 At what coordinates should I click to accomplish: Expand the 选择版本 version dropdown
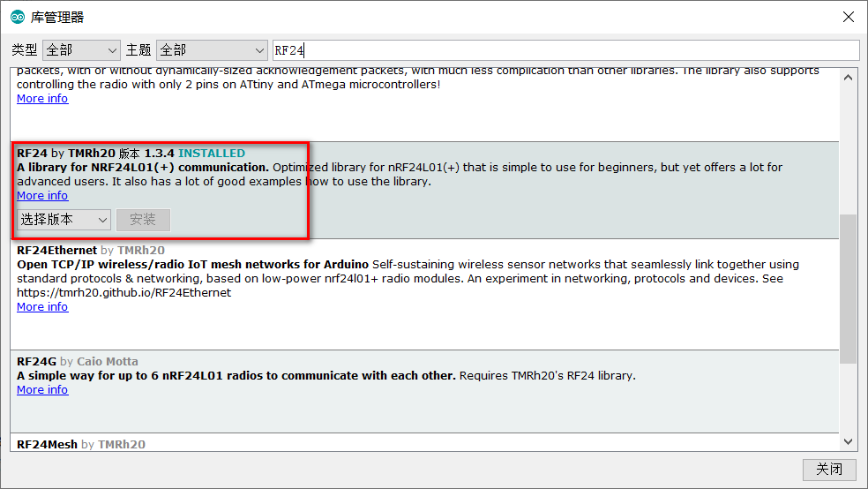coord(64,220)
